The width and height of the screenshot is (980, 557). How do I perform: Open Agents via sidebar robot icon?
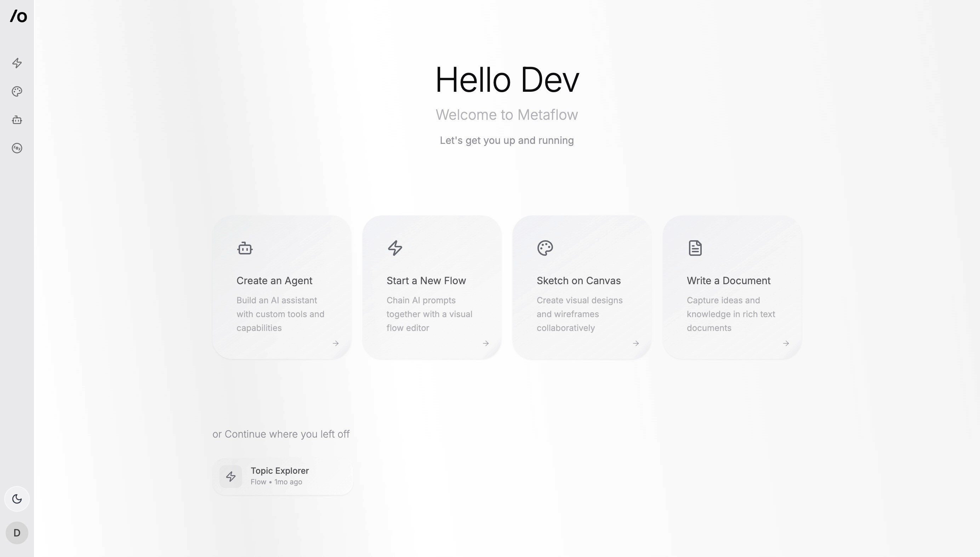click(x=17, y=120)
